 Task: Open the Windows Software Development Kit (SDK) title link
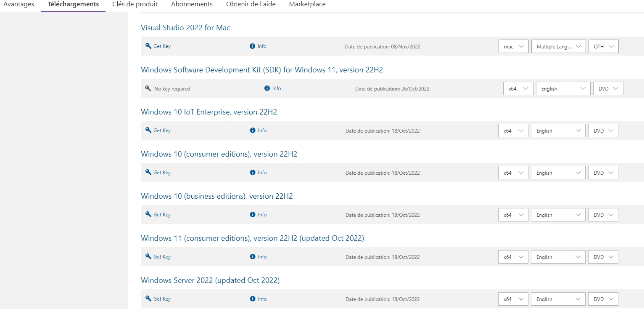coord(262,70)
